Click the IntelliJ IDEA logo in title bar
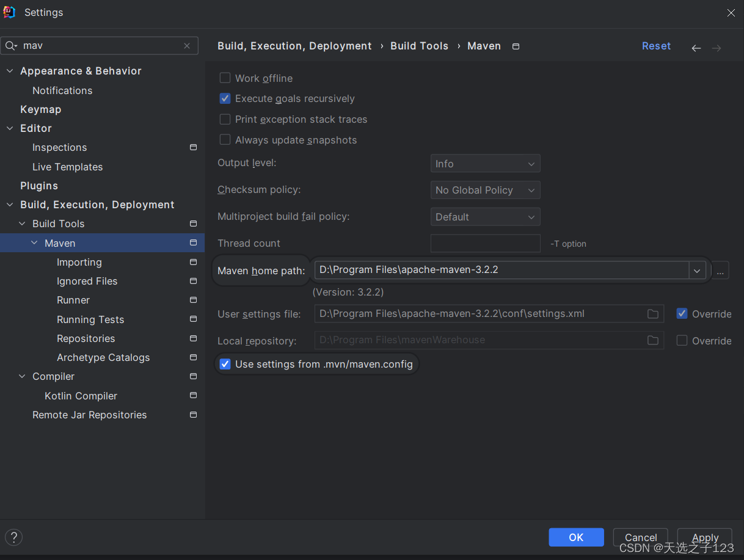Image resolution: width=744 pixels, height=560 pixels. pyautogui.click(x=9, y=12)
